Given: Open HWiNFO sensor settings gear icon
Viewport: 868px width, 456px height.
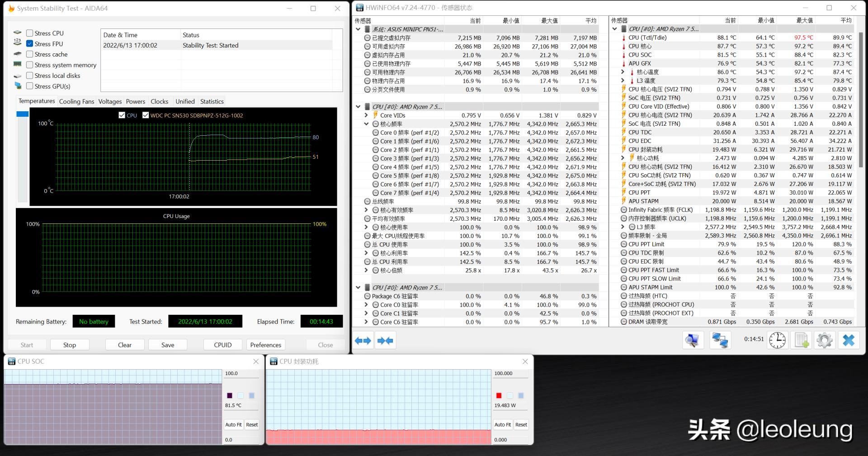Looking at the screenshot, I should point(825,340).
